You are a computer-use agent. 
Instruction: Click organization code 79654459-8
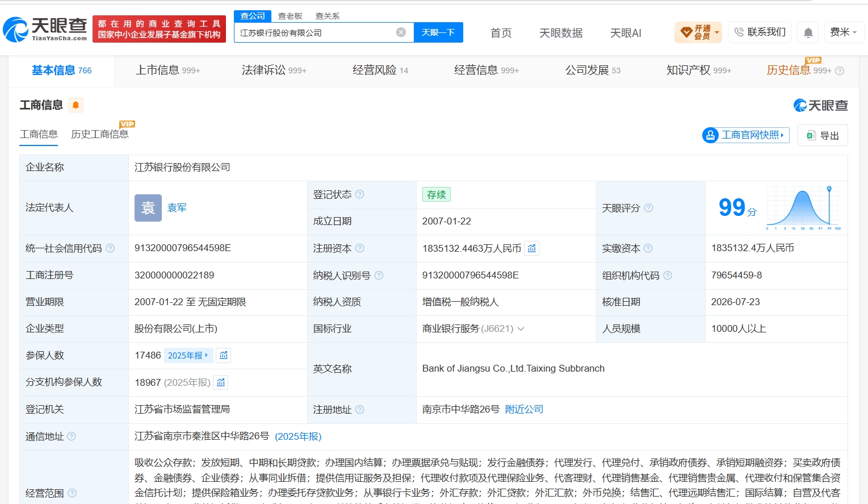pyautogui.click(x=736, y=276)
